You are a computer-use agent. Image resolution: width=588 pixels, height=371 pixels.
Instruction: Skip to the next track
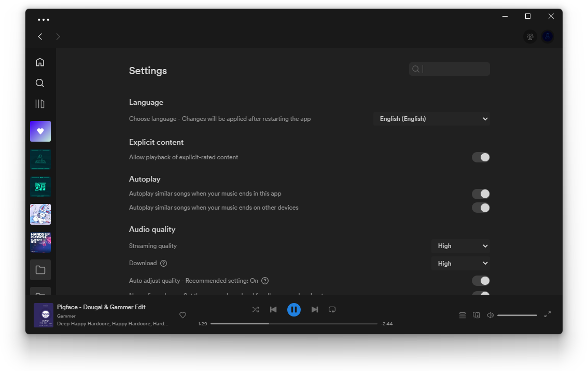click(x=315, y=309)
